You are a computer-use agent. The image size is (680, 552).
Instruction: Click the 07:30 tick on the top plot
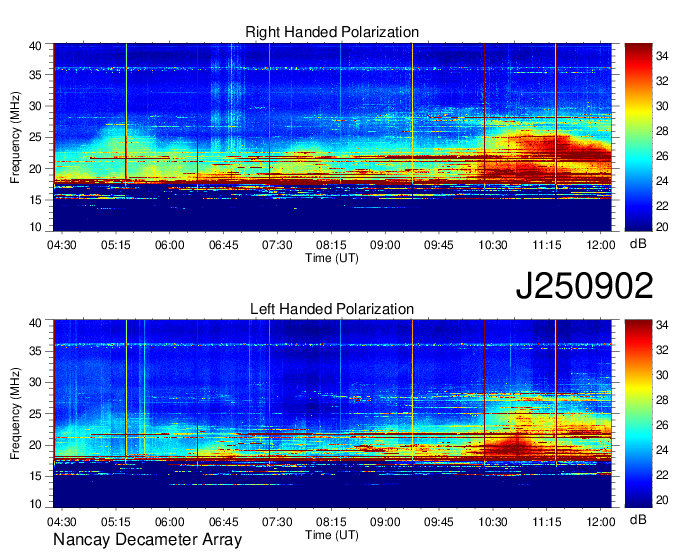click(x=277, y=245)
